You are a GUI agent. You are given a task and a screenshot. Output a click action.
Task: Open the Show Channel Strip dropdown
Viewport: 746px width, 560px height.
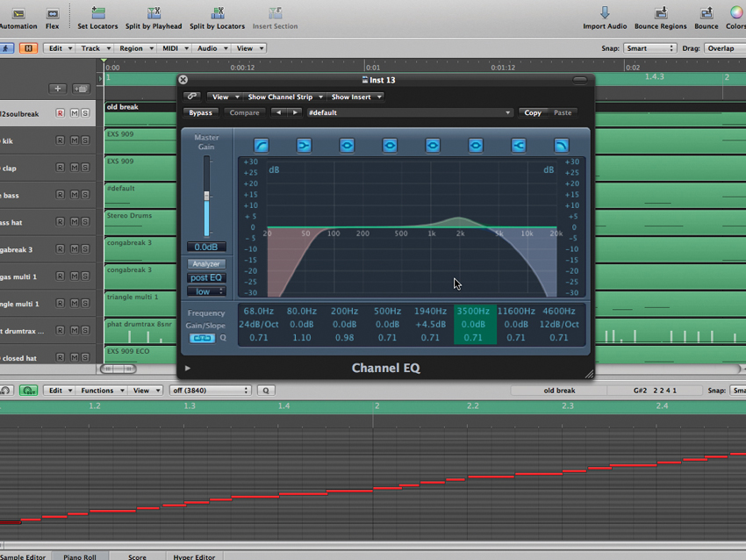pos(285,97)
